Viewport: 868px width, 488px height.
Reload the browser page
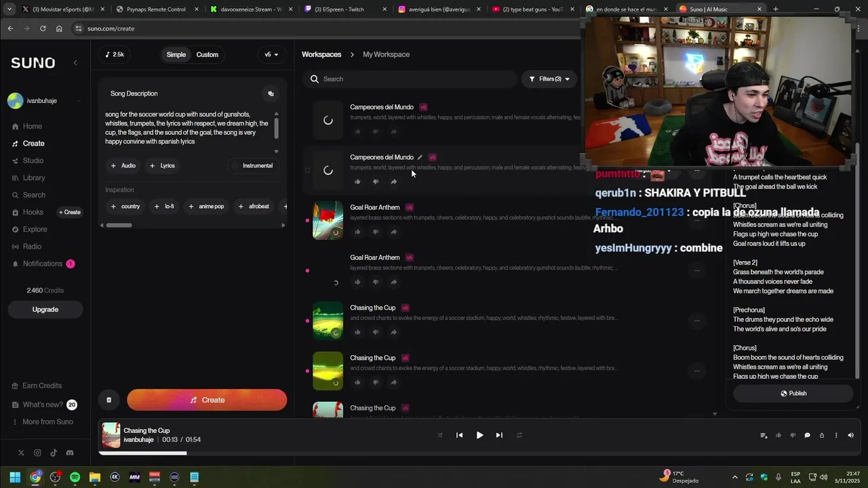[x=43, y=28]
